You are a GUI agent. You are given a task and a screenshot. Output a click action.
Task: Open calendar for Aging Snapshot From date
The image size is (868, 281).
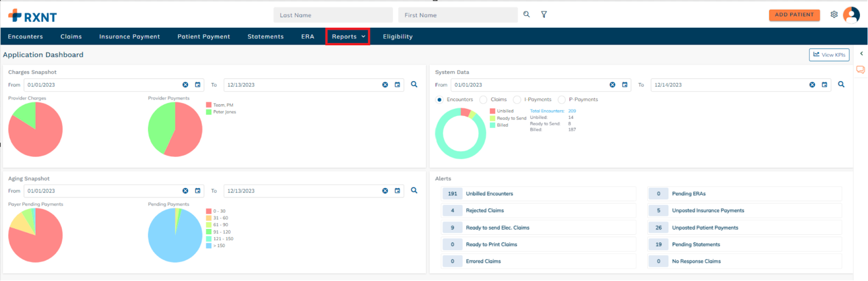point(197,191)
